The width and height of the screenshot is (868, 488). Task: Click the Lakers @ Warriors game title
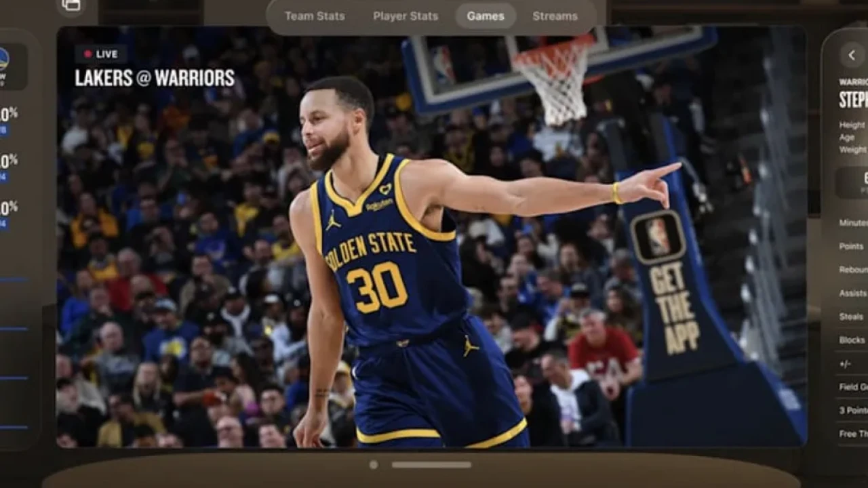pos(155,79)
